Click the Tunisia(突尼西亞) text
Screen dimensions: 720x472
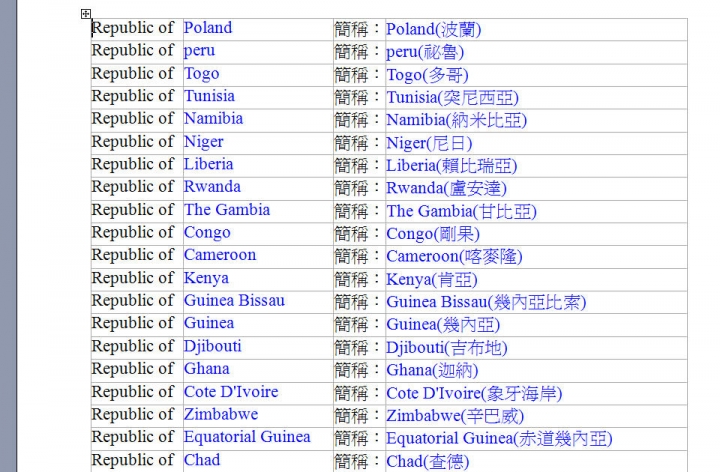[452, 97]
